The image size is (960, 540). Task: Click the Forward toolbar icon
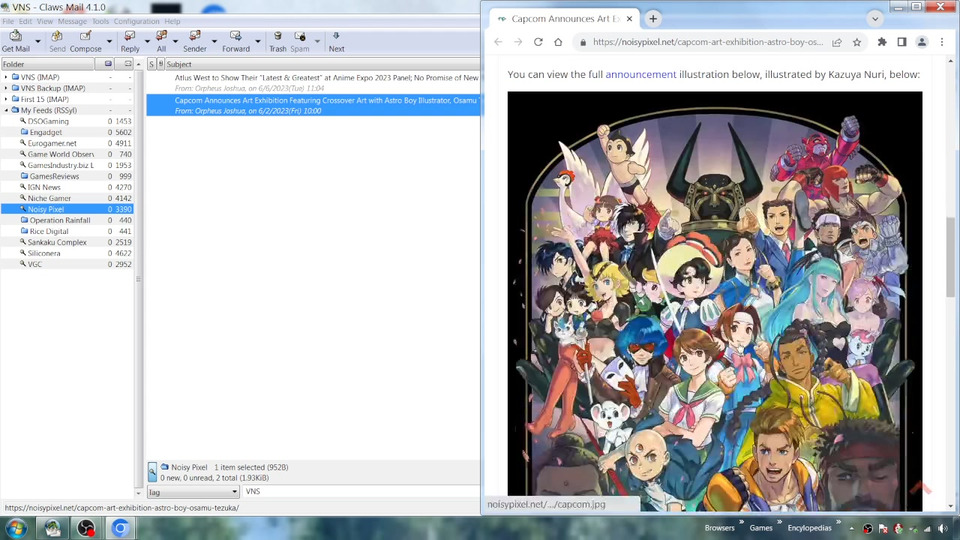236,41
